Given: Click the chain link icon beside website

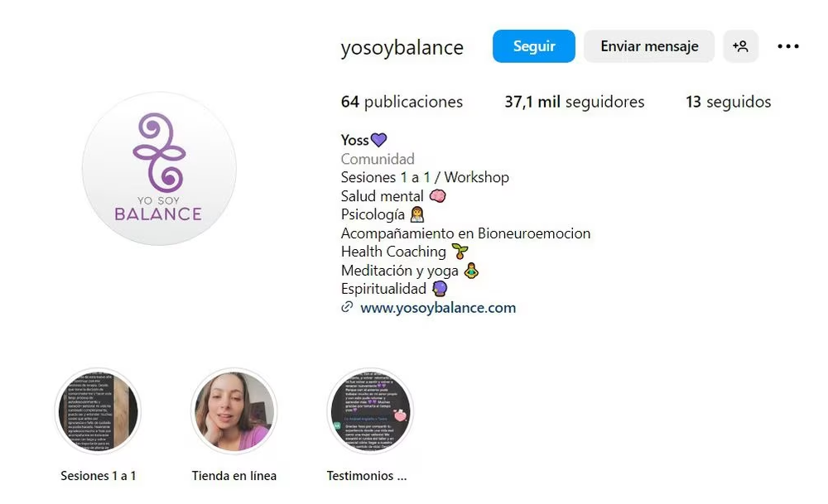Looking at the screenshot, I should click(x=347, y=307).
